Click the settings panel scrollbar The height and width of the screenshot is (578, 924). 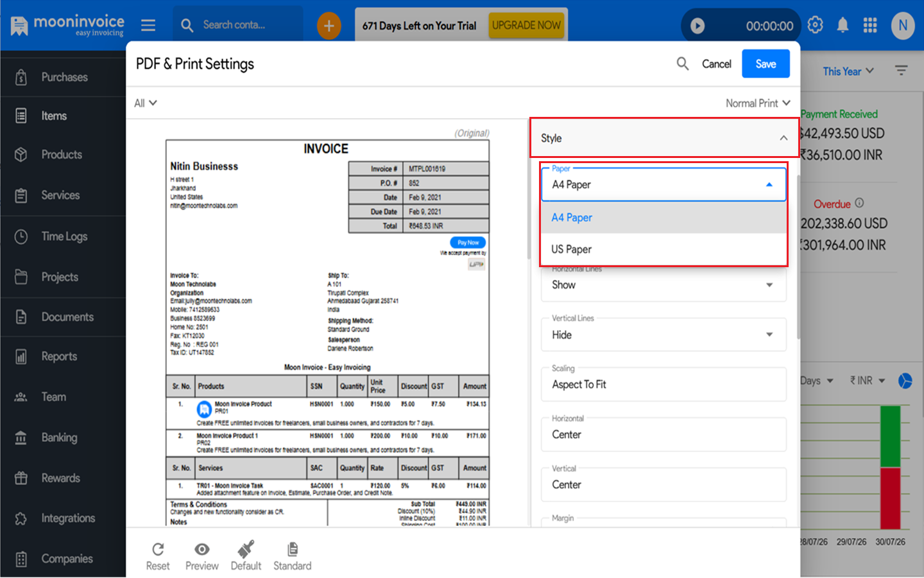pyautogui.click(x=798, y=257)
